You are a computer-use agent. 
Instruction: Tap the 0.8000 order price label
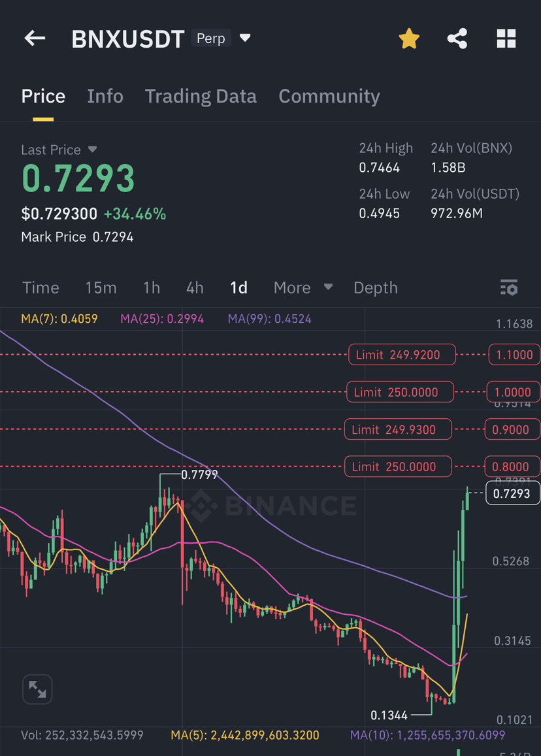click(511, 467)
